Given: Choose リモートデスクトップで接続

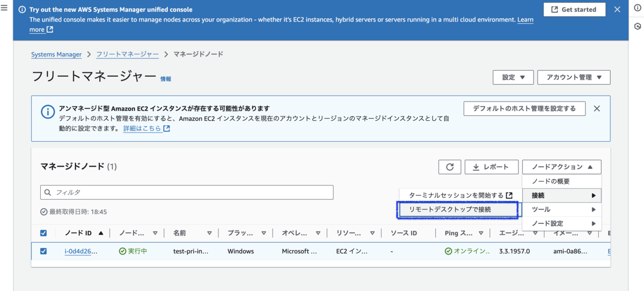Looking at the screenshot, I should click(458, 209).
